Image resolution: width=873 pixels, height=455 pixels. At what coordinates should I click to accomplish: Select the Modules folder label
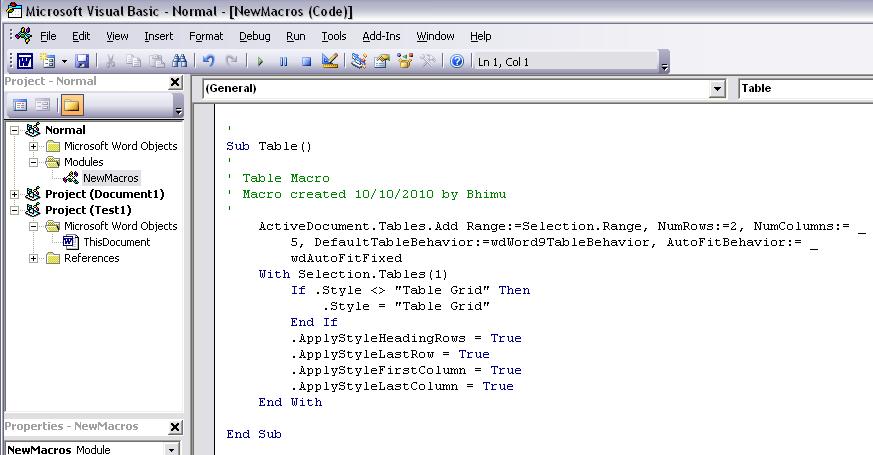[x=84, y=162]
